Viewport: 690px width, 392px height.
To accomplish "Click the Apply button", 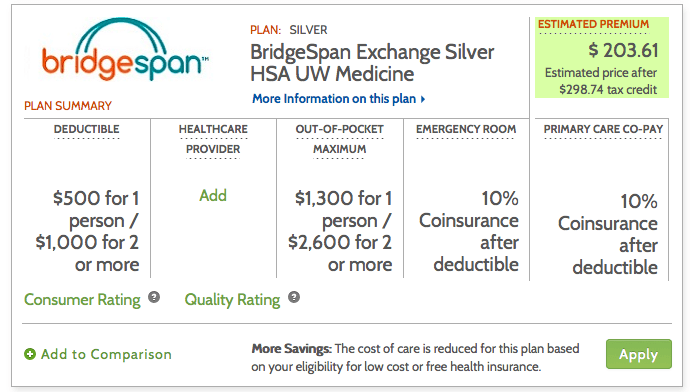I will [x=639, y=354].
